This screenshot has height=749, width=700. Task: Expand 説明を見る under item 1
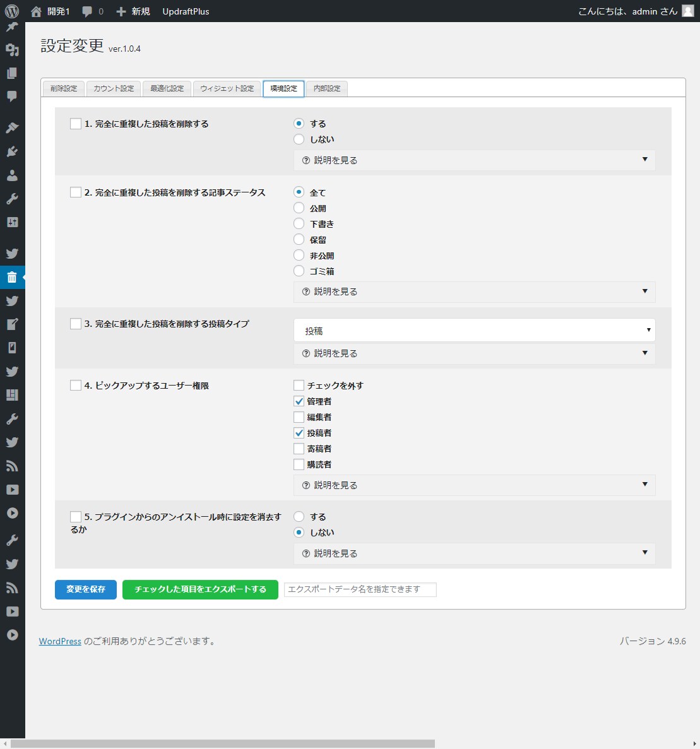click(x=475, y=160)
